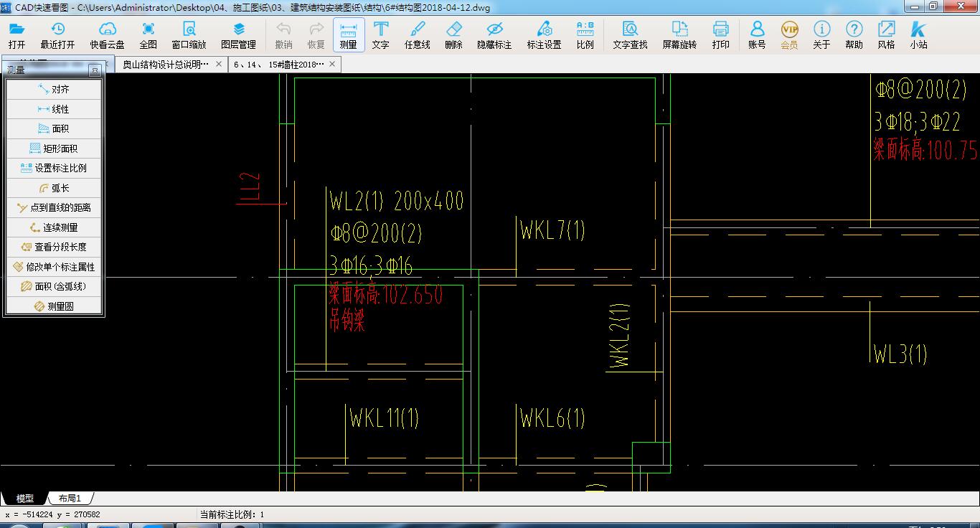Toggle 隐藏标注 hide annotations
This screenshot has height=528, width=980.
point(494,35)
